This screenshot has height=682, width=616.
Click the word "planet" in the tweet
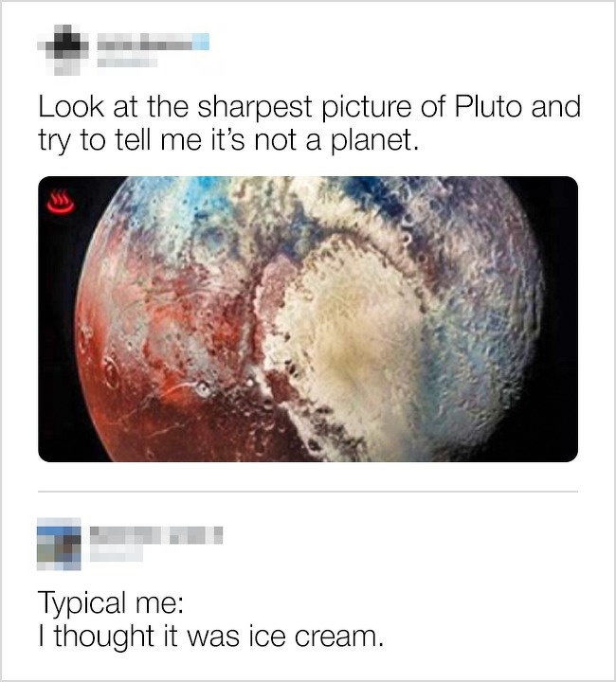coord(371,141)
